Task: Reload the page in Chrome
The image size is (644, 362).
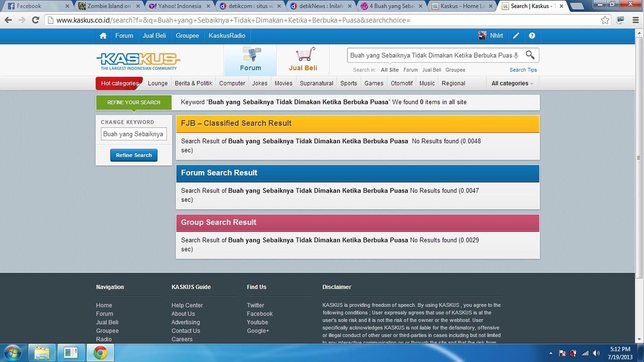Action: tap(35, 20)
